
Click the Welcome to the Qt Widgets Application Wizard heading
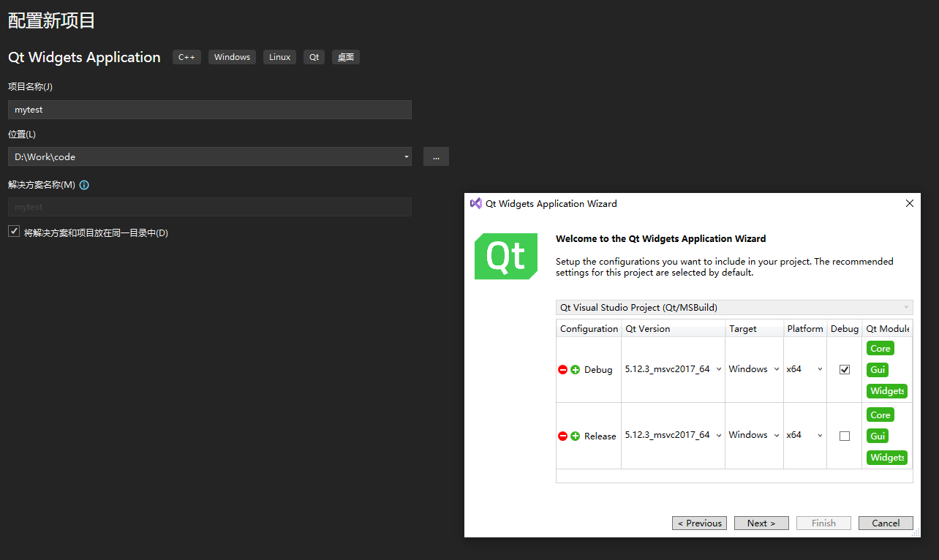[x=661, y=238]
